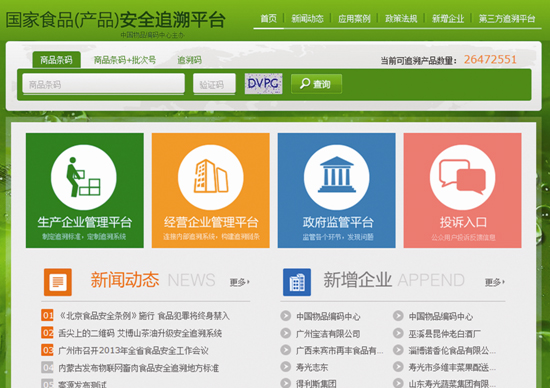Open news item 舌尖上的二维码 艾博山茶油

point(140,333)
